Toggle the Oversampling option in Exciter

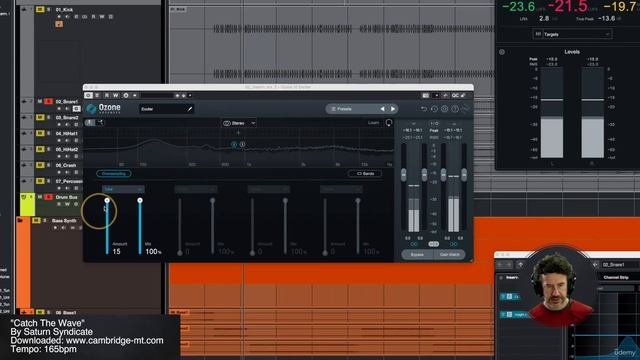(x=114, y=173)
